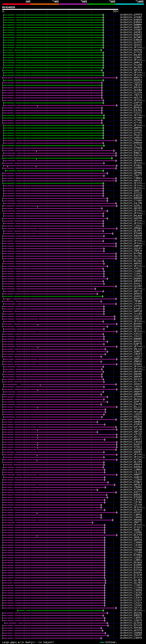
Task: Select hit UniRef100_C8Z8I5
Action: point(131,82)
